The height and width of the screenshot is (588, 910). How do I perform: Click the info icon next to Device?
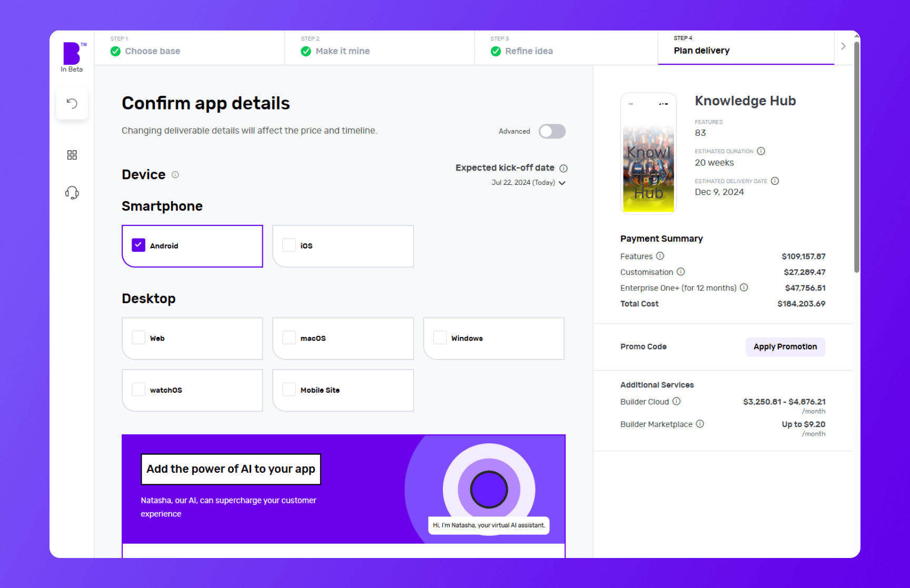coord(175,175)
